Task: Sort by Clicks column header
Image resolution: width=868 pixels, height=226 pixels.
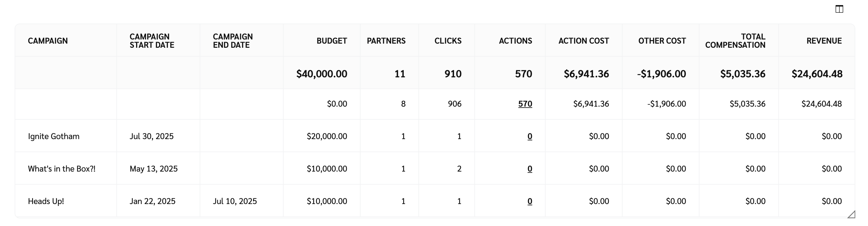Action: pos(448,41)
